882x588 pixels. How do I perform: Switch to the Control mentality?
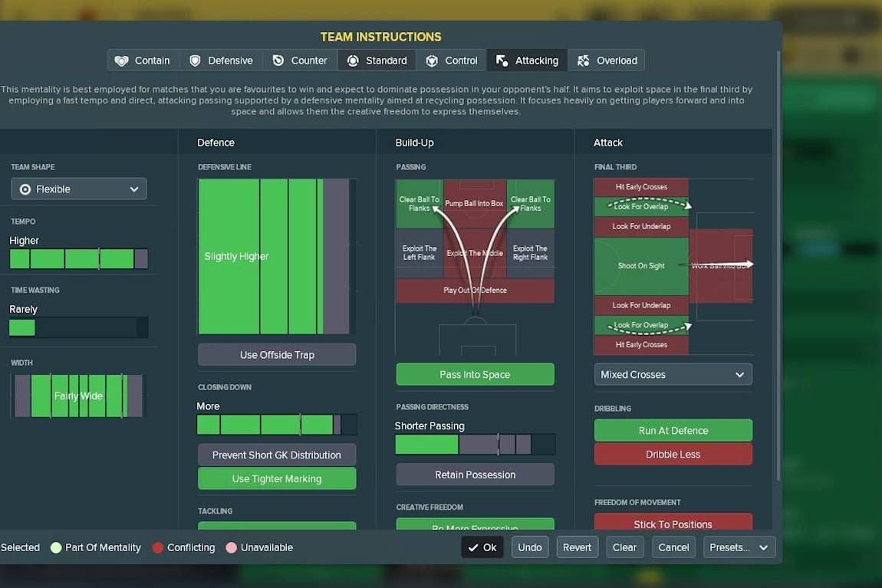(452, 61)
